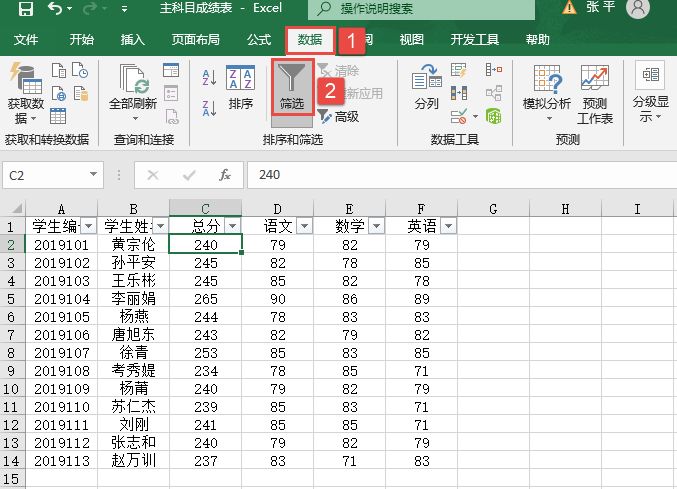The image size is (677, 489).
Task: Toggle the 筛选 filter button
Action: (292, 87)
